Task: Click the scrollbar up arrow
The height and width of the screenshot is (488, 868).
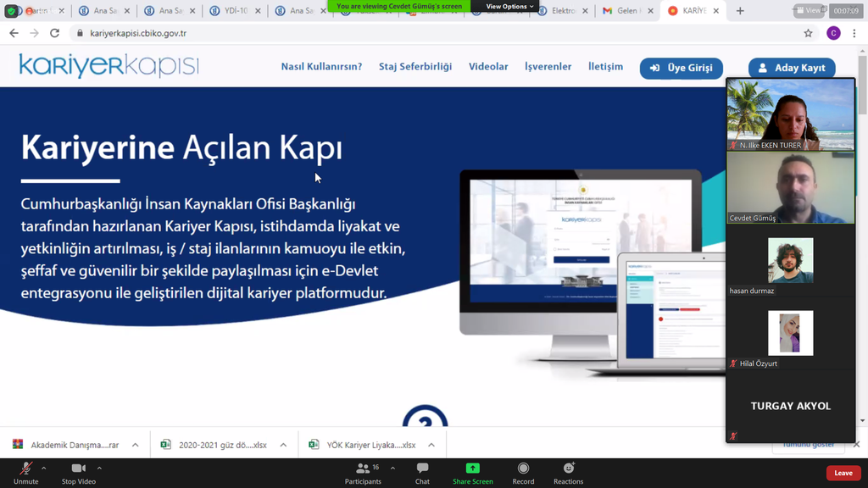Action: (x=863, y=52)
